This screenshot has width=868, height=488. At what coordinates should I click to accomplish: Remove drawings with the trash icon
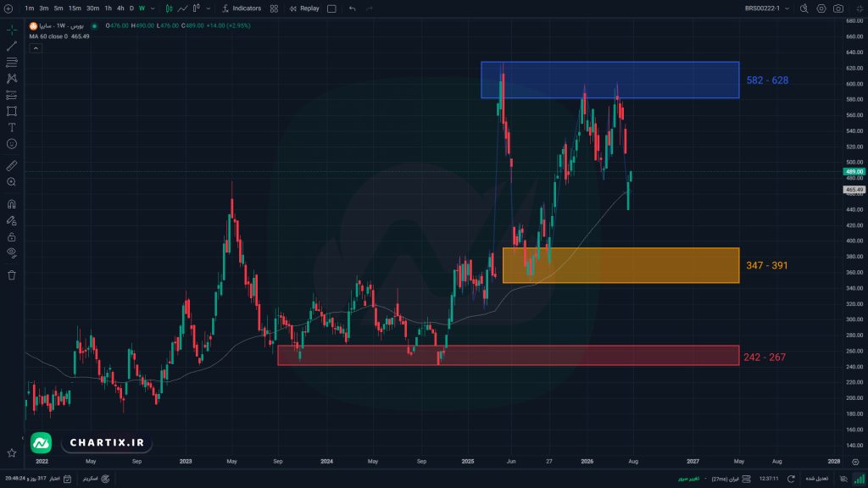[12, 275]
